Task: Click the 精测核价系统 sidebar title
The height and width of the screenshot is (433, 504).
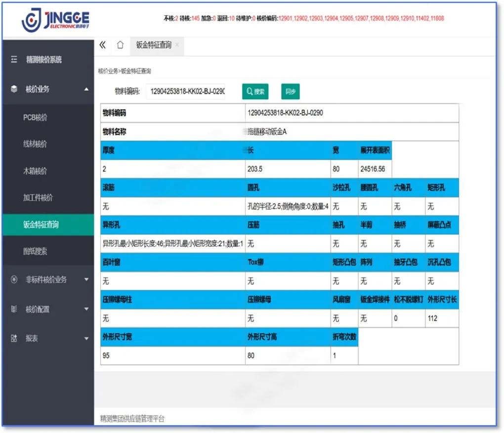Action: coord(44,59)
